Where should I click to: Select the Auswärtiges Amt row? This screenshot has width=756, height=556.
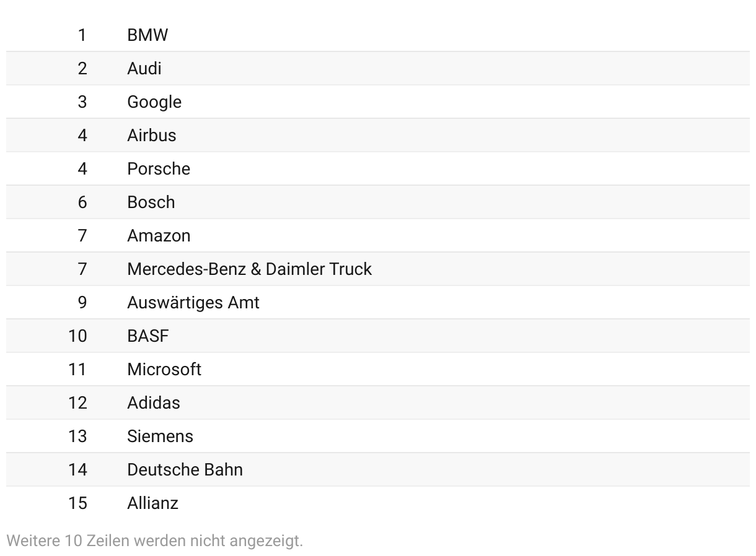pyautogui.click(x=377, y=302)
